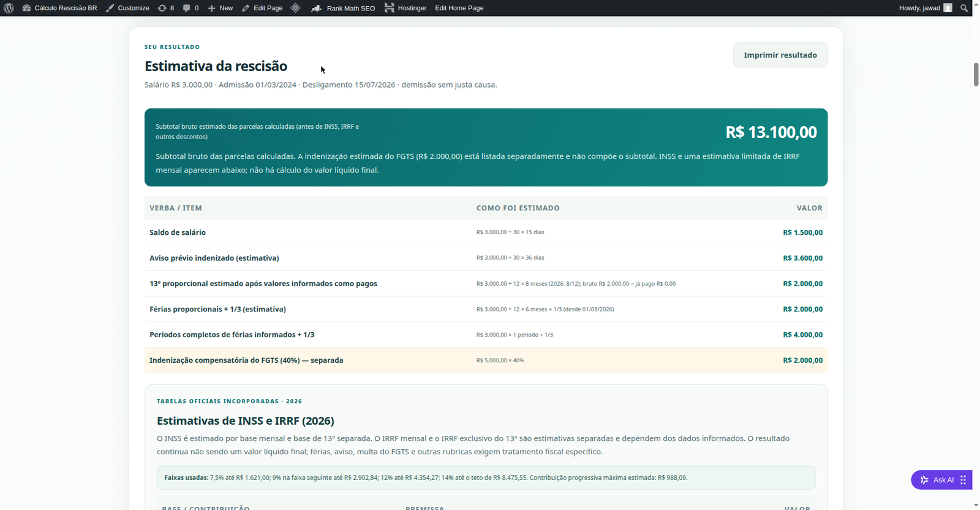
Task: Click the 13º proporcional estimado row label
Action: click(263, 284)
